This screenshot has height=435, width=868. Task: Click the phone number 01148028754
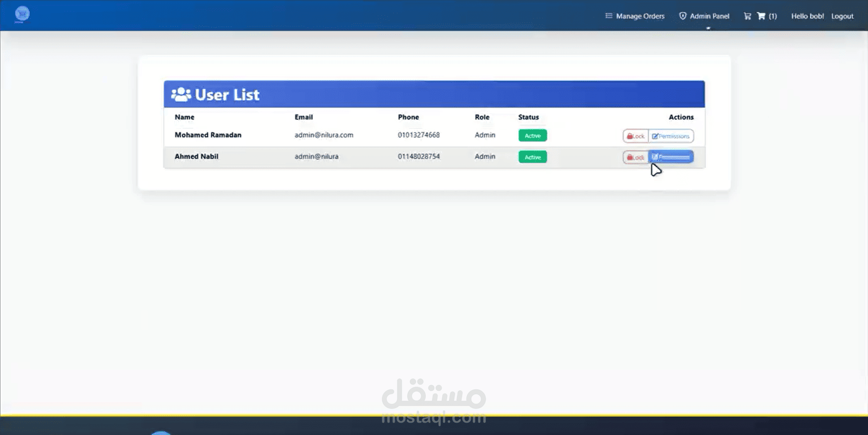(x=419, y=156)
